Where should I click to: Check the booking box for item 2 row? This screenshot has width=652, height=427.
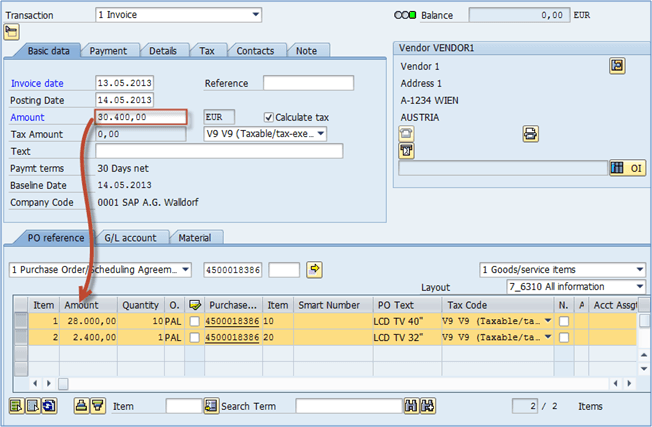click(x=194, y=338)
